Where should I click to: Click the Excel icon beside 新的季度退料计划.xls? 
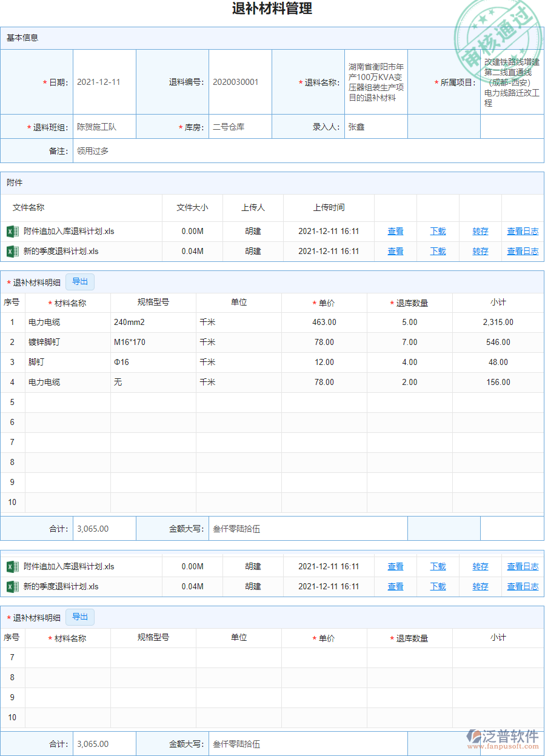point(13,251)
